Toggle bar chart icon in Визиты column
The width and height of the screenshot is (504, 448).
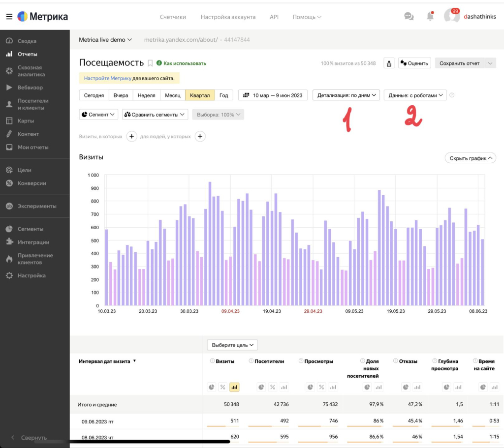234,387
